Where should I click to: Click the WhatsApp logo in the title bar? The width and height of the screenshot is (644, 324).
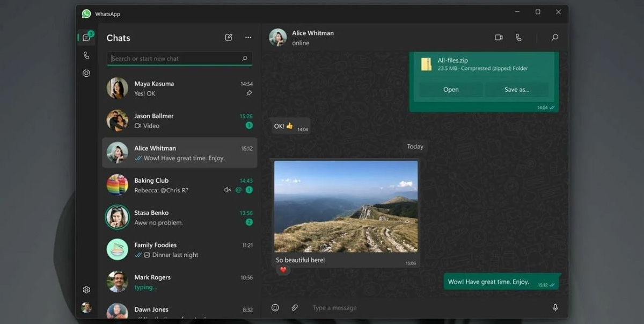pos(86,13)
